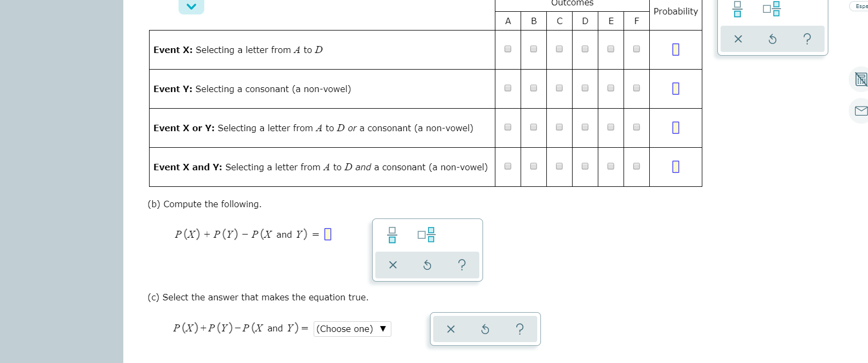Viewport: 868px width, 363px height.
Task: Collapse the section using the blue chevron
Action: pyautogui.click(x=191, y=6)
